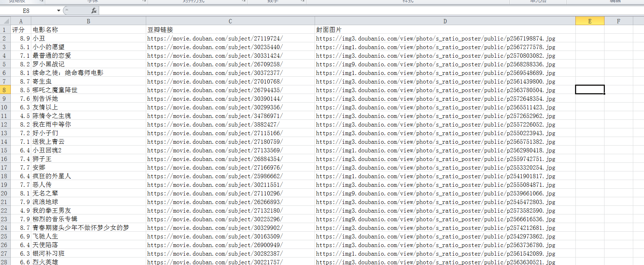This screenshot has height=265, width=644.
Task: Select the cell 友情以上
Action: [88, 107]
